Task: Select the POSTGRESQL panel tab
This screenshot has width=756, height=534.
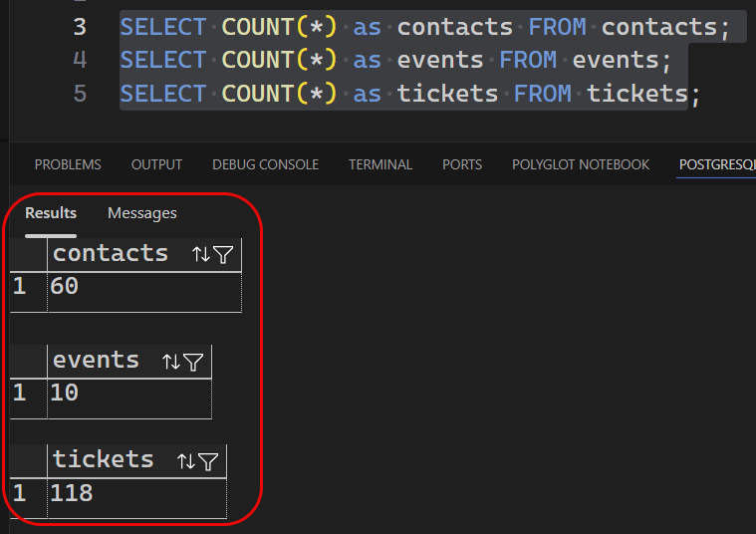Action: pos(716,164)
